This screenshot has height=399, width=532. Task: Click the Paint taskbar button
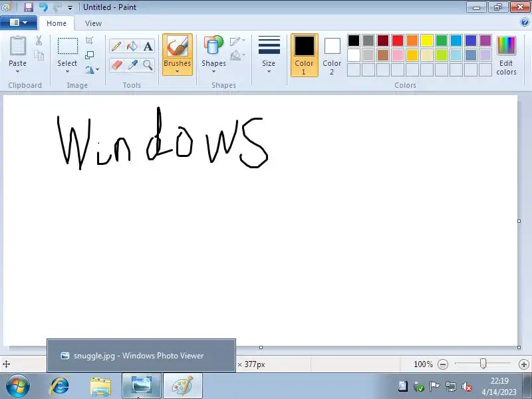click(x=183, y=386)
